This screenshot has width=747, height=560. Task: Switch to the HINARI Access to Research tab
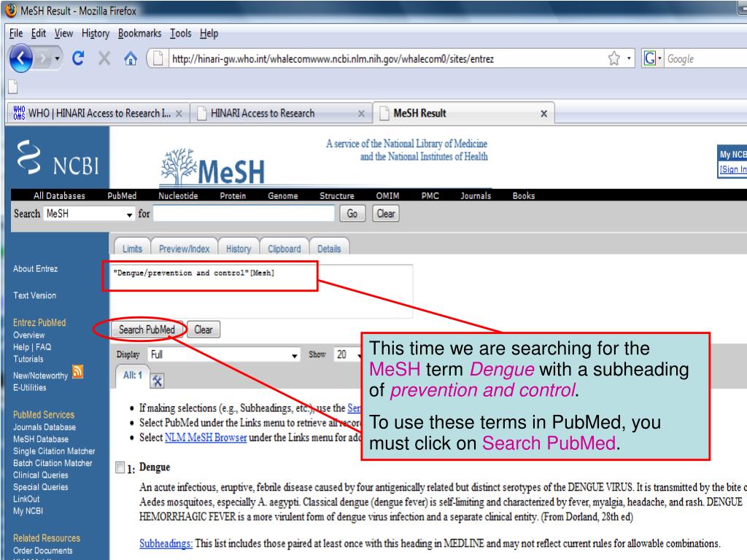(281, 113)
